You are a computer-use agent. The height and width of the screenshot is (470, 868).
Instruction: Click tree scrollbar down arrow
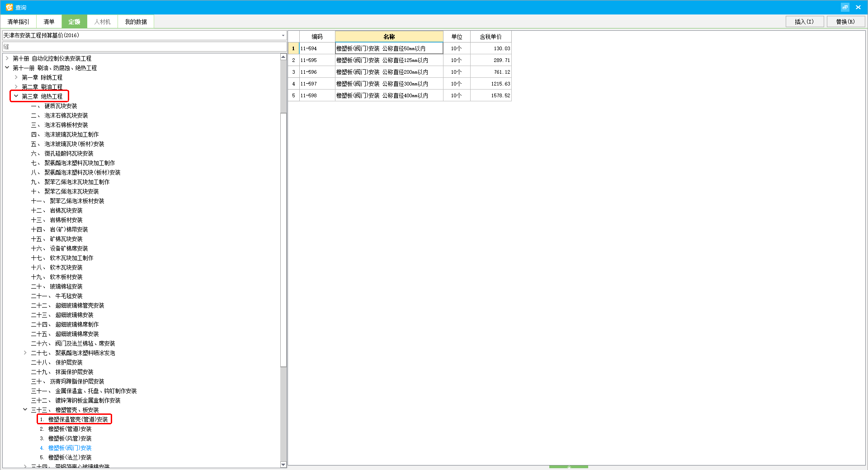[283, 465]
